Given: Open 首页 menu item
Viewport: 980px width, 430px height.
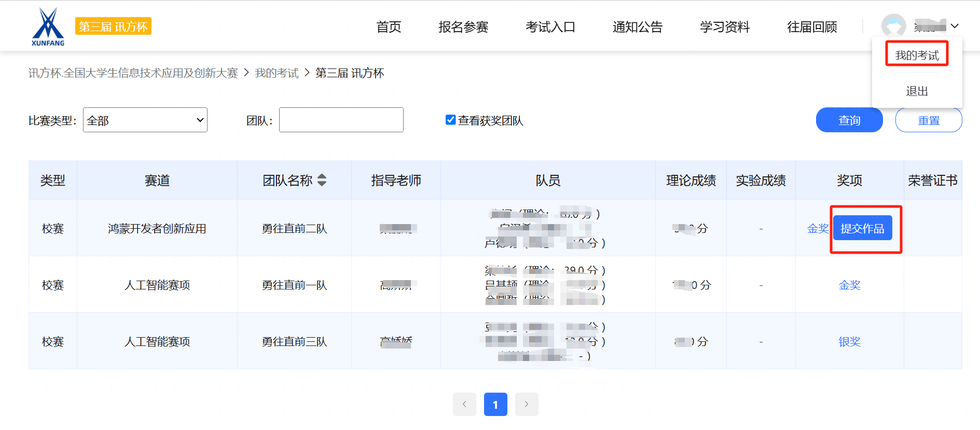Looking at the screenshot, I should pyautogui.click(x=389, y=27).
